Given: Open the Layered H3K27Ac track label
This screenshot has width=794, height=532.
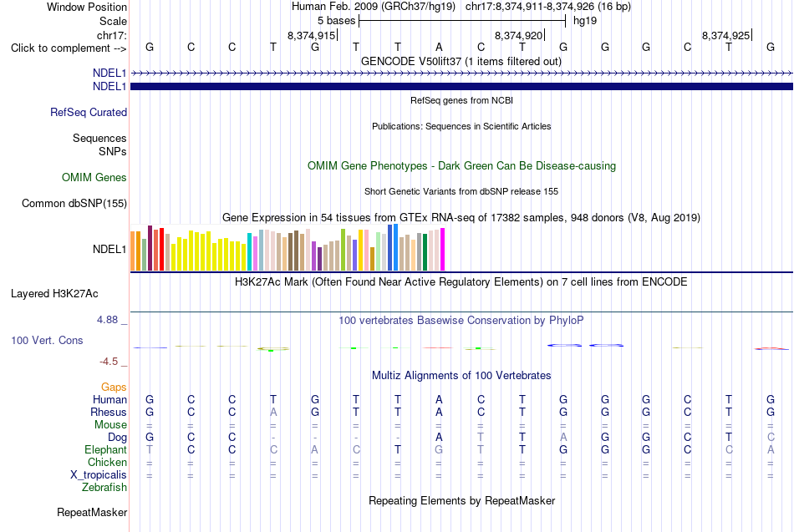Looking at the screenshot, I should (x=54, y=294).
